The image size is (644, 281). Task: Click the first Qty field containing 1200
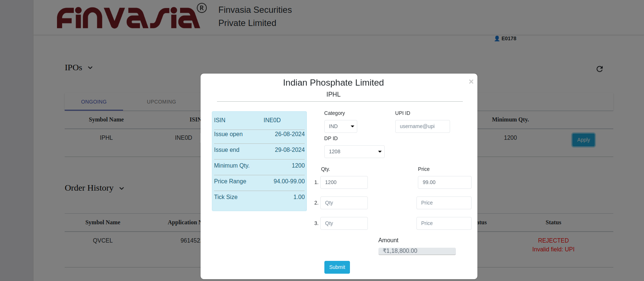(344, 182)
